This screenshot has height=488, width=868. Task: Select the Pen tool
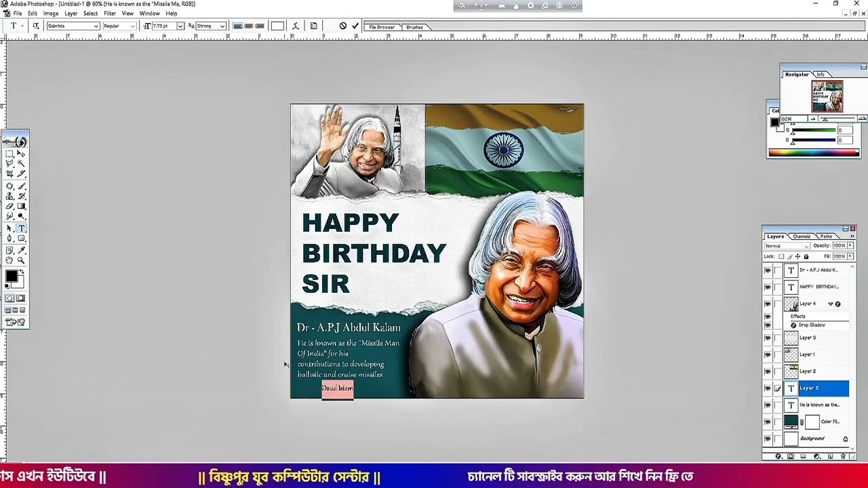[9, 238]
